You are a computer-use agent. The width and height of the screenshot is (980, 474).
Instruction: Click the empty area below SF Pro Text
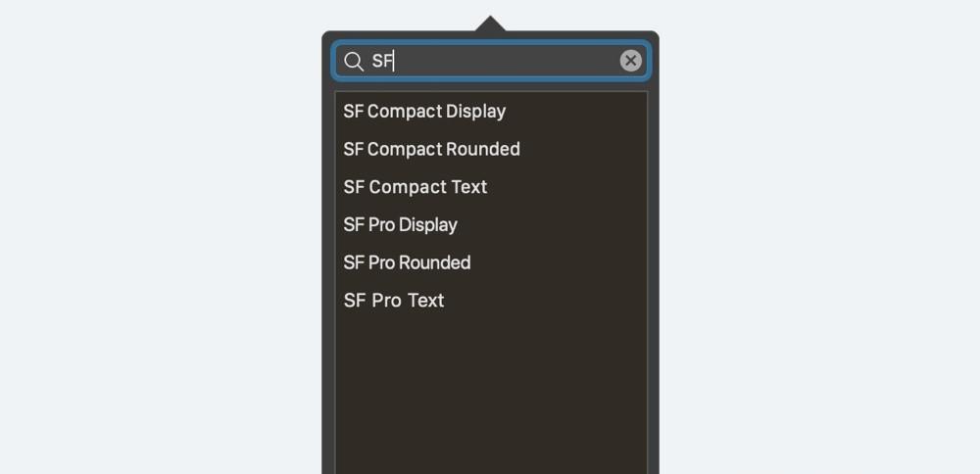click(x=491, y=397)
